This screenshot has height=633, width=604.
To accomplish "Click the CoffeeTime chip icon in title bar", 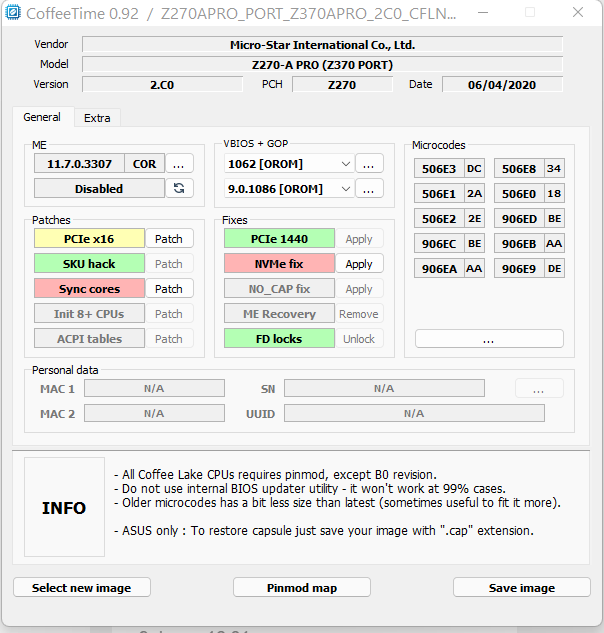I will pos(13,13).
